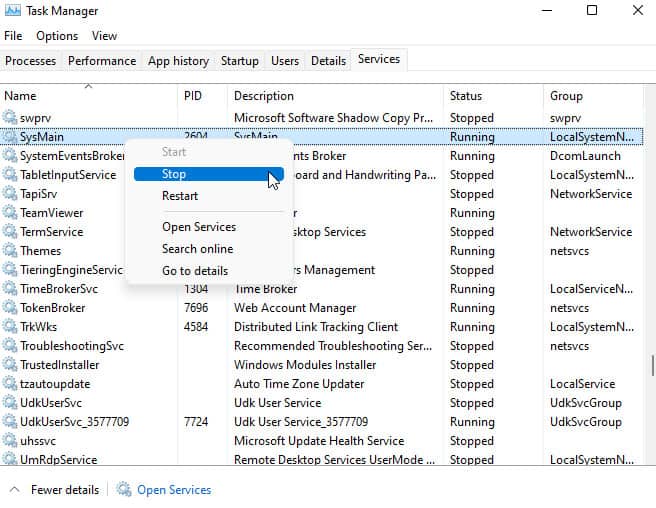
Task: Switch to the Performance tab
Action: [102, 61]
